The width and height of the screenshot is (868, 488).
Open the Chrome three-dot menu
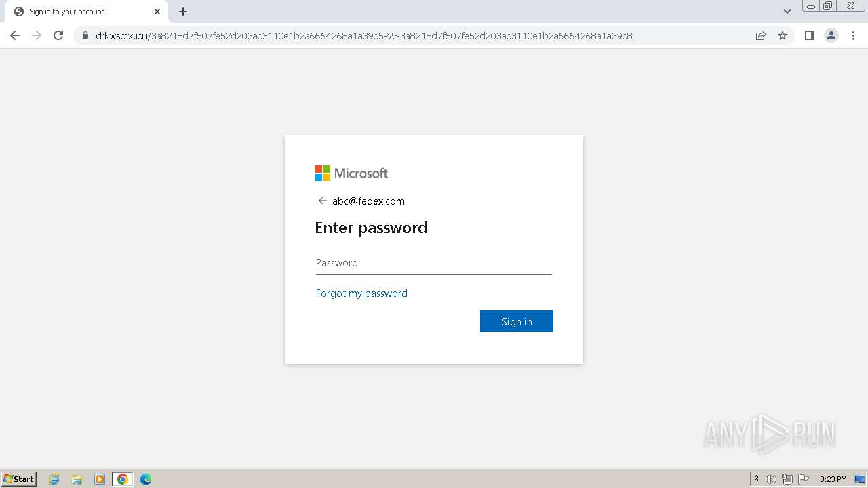click(x=854, y=35)
